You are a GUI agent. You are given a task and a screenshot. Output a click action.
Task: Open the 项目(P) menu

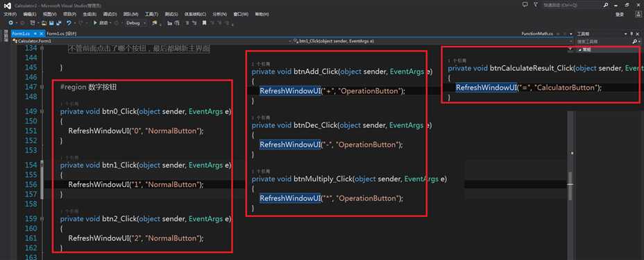[x=70, y=14]
